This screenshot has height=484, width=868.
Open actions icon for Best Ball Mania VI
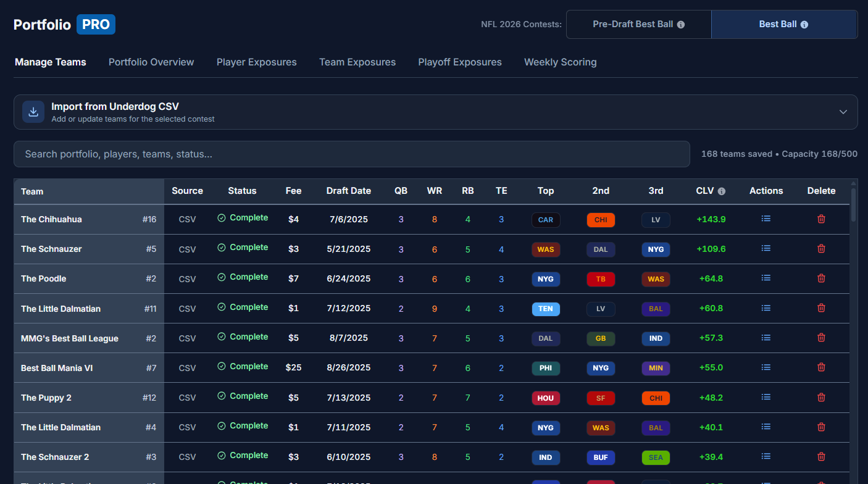pyautogui.click(x=766, y=367)
